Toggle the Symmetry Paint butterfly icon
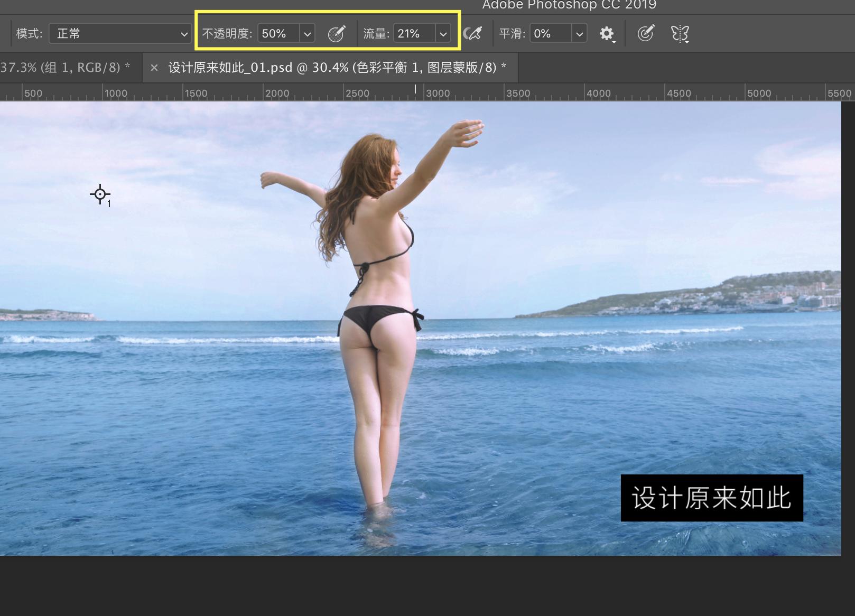Image resolution: width=855 pixels, height=616 pixels. click(680, 33)
